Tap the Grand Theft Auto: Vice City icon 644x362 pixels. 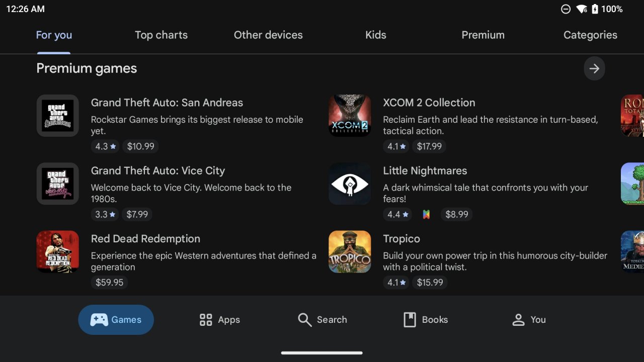[58, 184]
